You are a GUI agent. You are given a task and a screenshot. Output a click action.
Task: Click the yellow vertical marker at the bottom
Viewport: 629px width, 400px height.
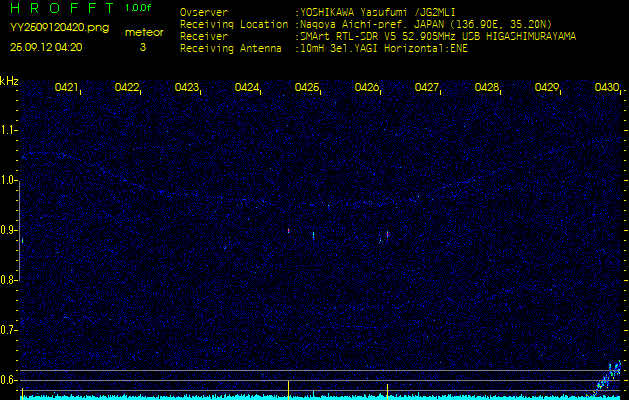[x=288, y=389]
